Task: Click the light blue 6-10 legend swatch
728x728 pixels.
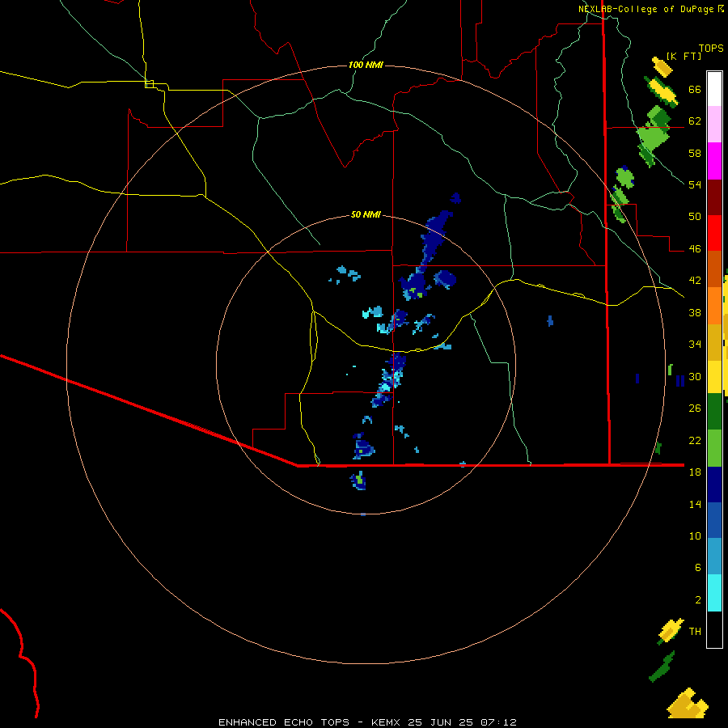Action: [714, 557]
